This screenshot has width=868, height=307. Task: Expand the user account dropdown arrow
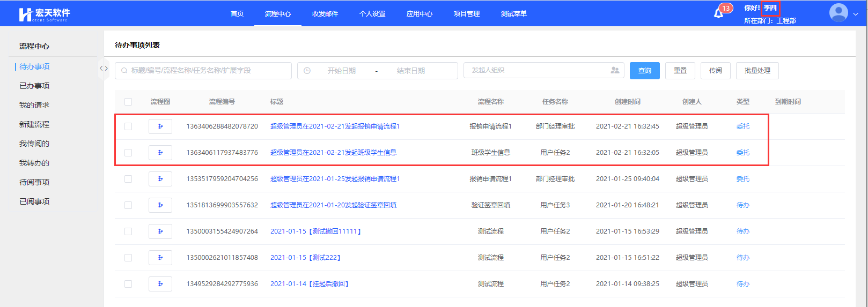pyautogui.click(x=856, y=14)
